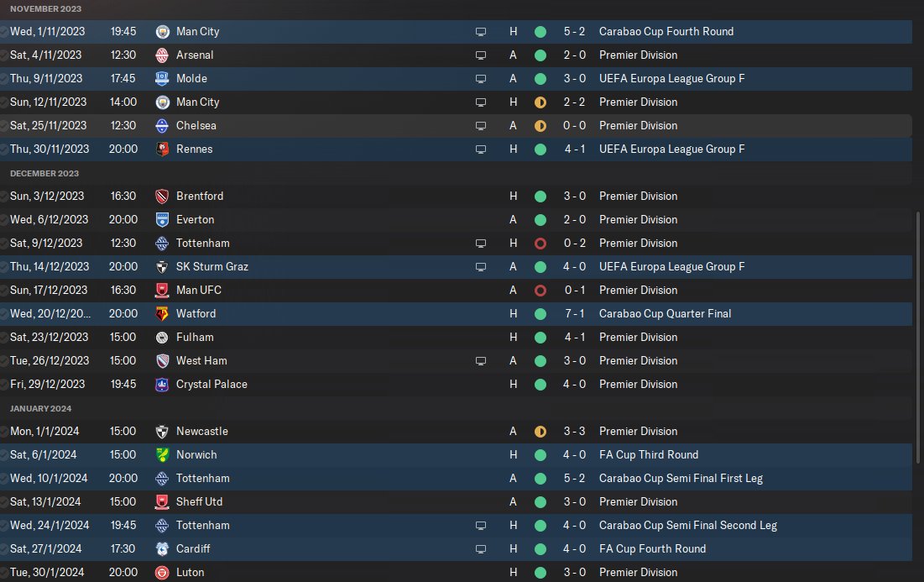This screenshot has width=924, height=582.
Task: Click the FA Cup Third Round link
Action: click(649, 454)
